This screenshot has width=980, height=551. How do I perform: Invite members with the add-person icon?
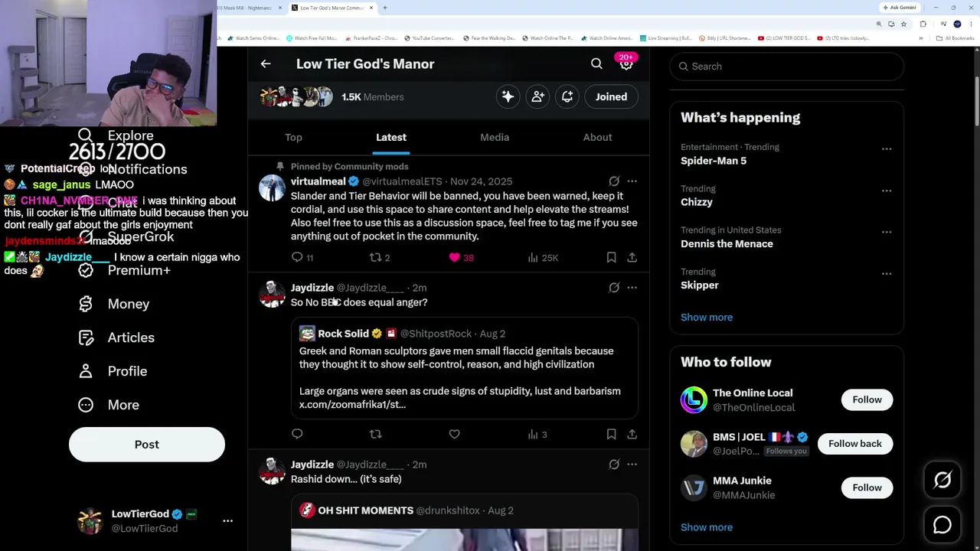[x=537, y=97]
